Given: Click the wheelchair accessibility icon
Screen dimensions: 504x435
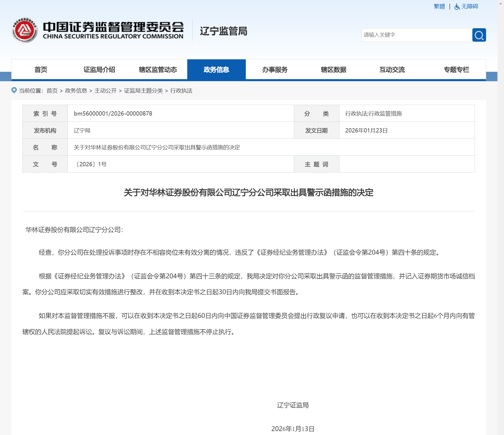Looking at the screenshot, I should coord(457,7).
